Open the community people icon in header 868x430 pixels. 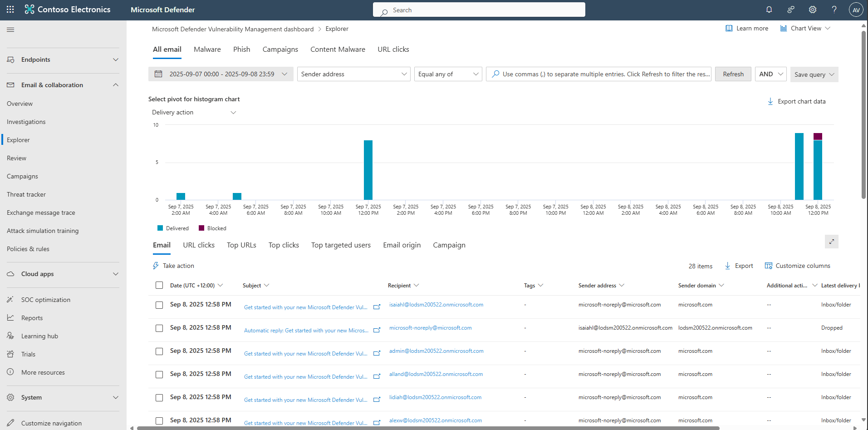tap(791, 10)
